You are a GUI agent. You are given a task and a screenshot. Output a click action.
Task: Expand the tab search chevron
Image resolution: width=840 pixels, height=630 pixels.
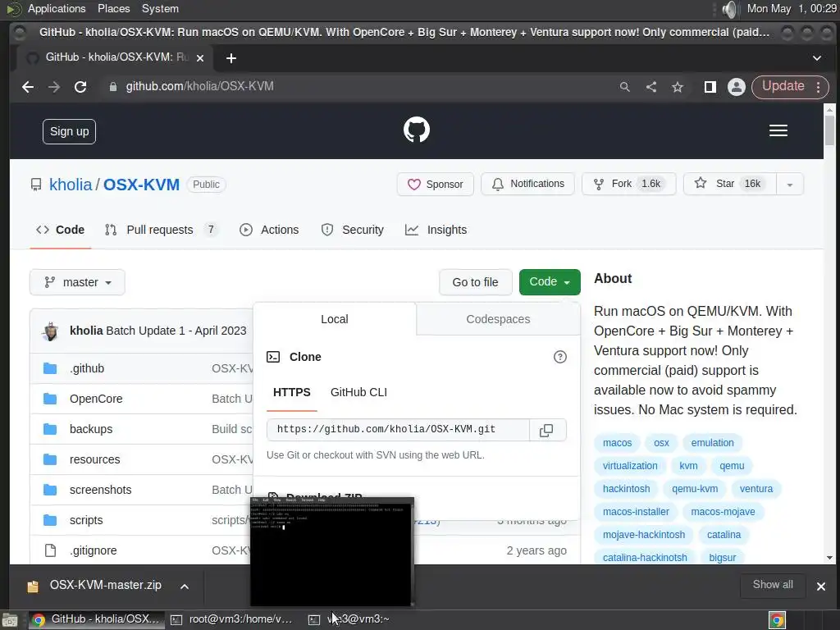click(x=816, y=58)
